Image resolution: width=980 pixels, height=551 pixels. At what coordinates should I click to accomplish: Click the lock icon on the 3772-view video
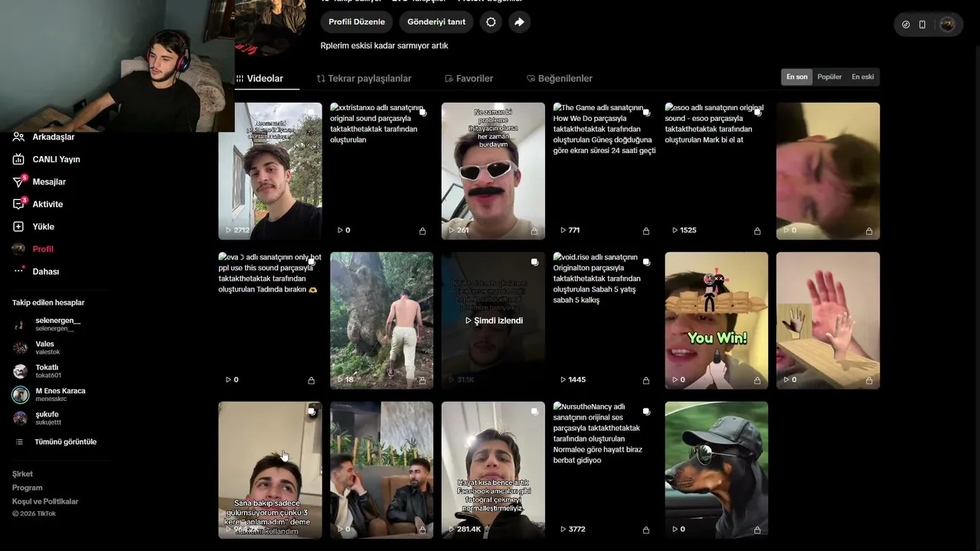(645, 529)
